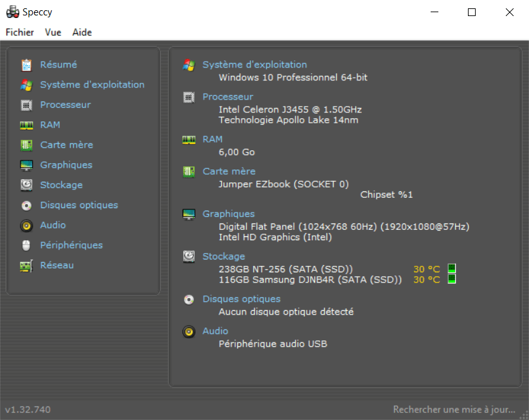Click the disc icon beside Disques optiques summary

188,299
